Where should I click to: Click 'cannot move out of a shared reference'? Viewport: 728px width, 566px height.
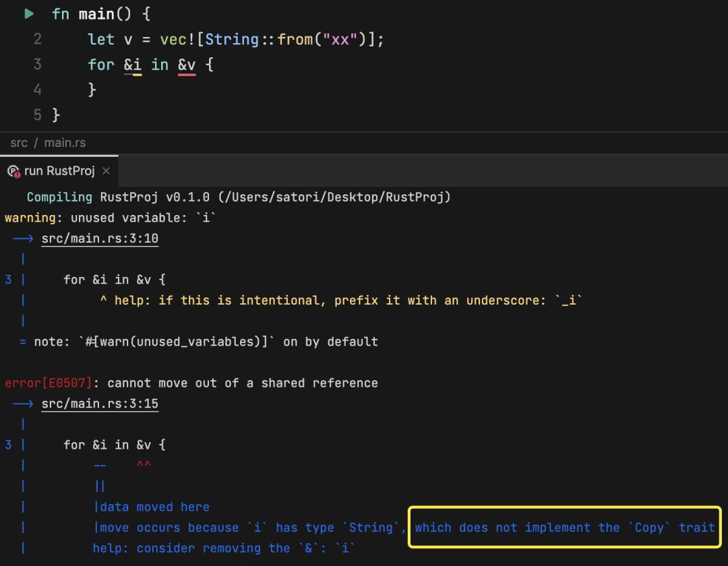243,383
